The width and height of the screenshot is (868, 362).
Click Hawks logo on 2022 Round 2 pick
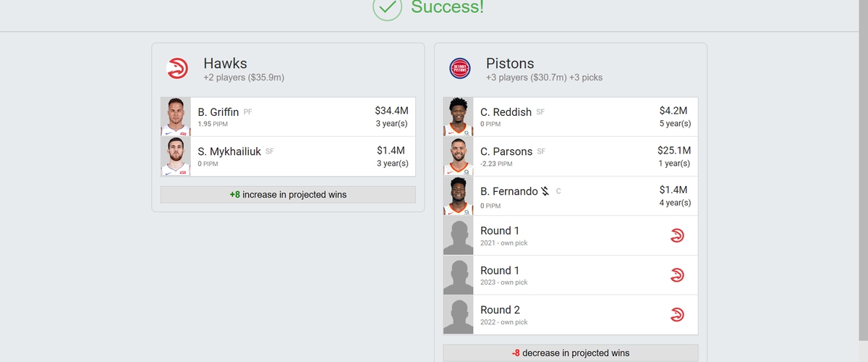pos(677,314)
